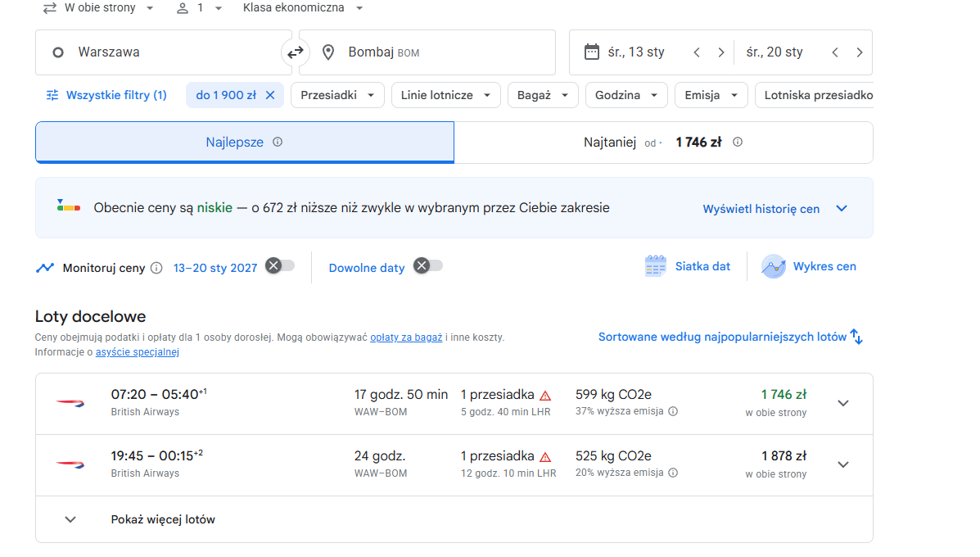Swap origin and destination cities
Viewport: 980px width, 557px height.
(x=295, y=52)
